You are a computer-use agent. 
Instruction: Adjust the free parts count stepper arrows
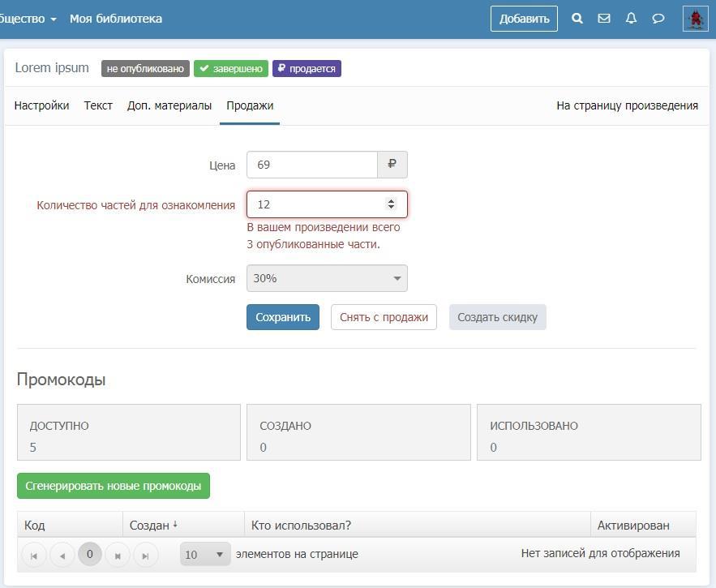pyautogui.click(x=391, y=204)
